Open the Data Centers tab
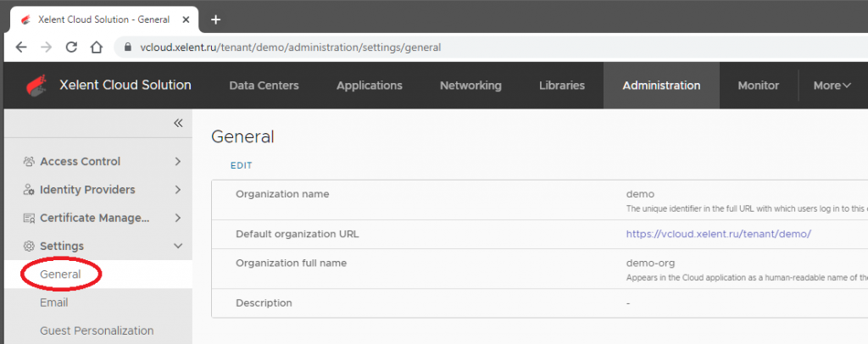 click(264, 86)
